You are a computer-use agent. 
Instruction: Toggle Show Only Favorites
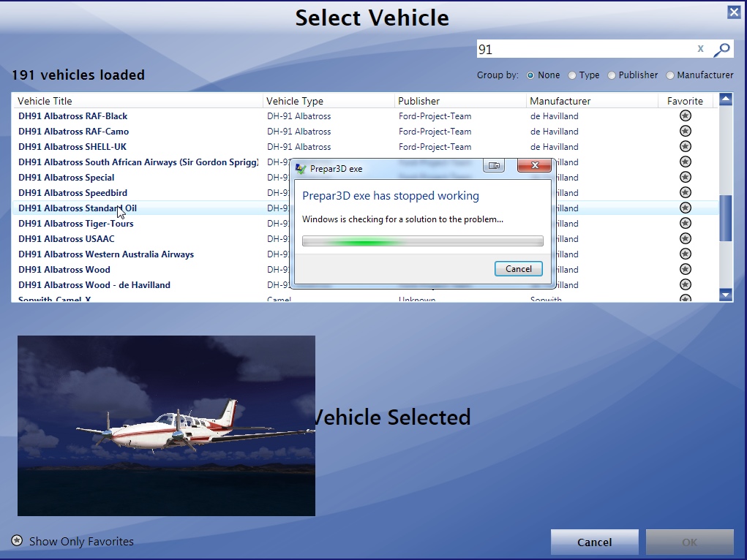pos(73,542)
